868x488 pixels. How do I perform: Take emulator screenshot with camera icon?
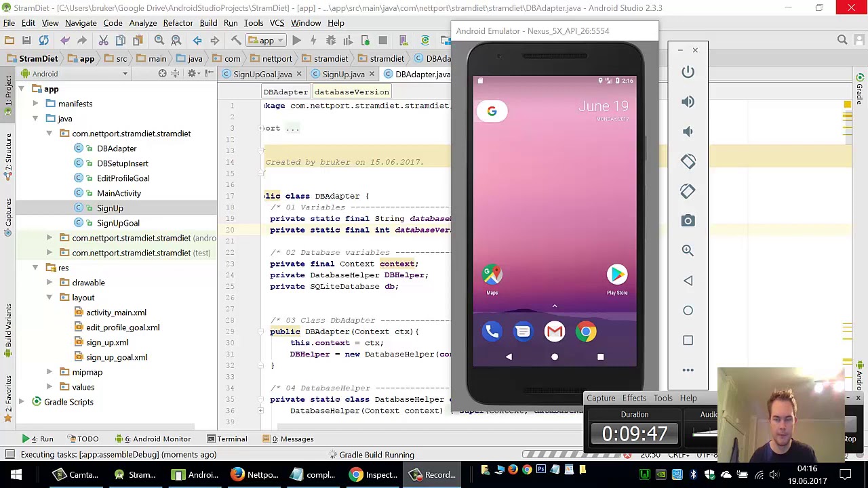click(x=688, y=221)
